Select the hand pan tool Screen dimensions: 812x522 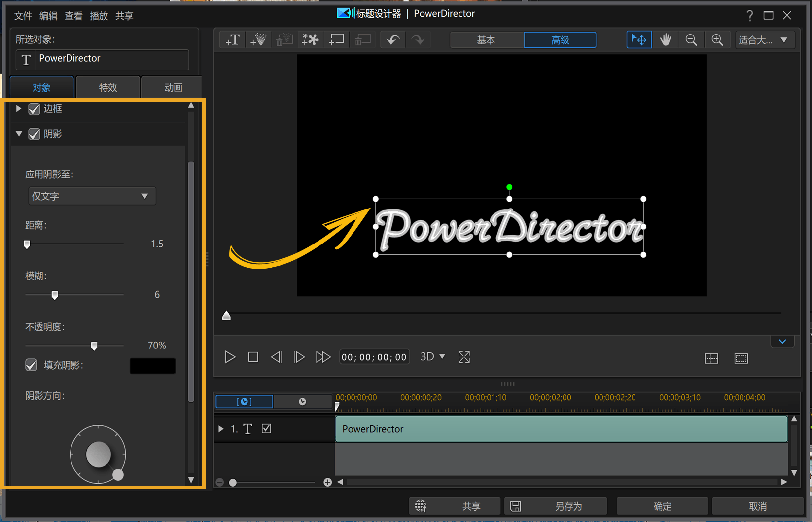tap(665, 40)
